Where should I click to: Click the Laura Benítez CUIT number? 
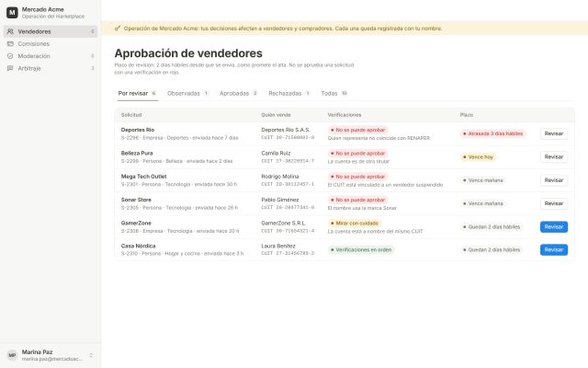[x=288, y=254]
